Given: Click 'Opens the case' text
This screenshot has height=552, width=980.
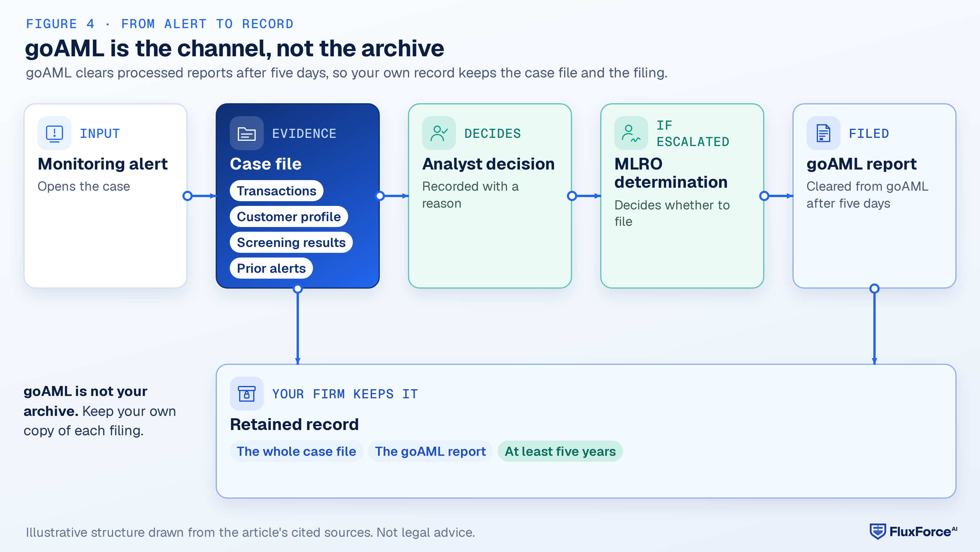Looking at the screenshot, I should pyautogui.click(x=84, y=187).
